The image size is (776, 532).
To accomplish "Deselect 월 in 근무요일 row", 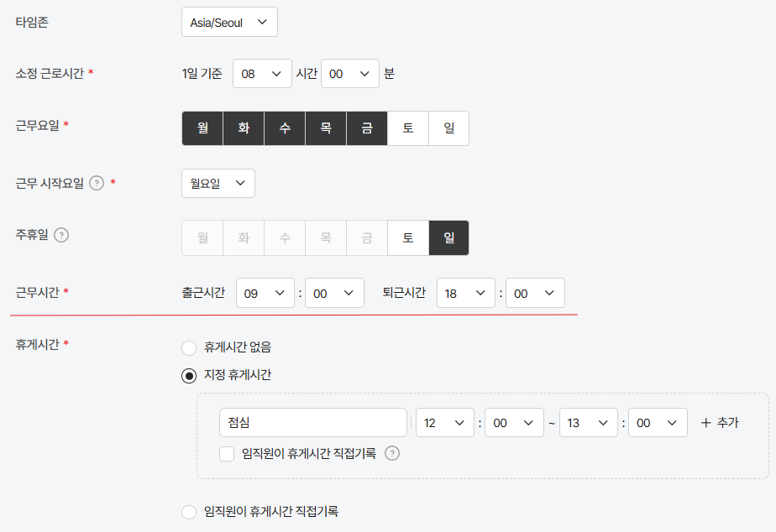I will (x=202, y=128).
